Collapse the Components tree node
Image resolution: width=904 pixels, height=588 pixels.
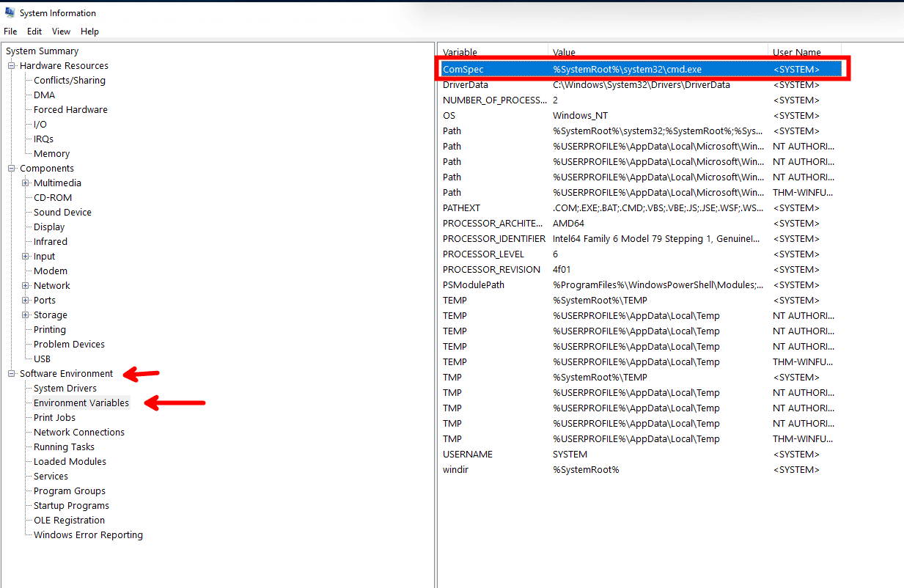[x=12, y=169]
